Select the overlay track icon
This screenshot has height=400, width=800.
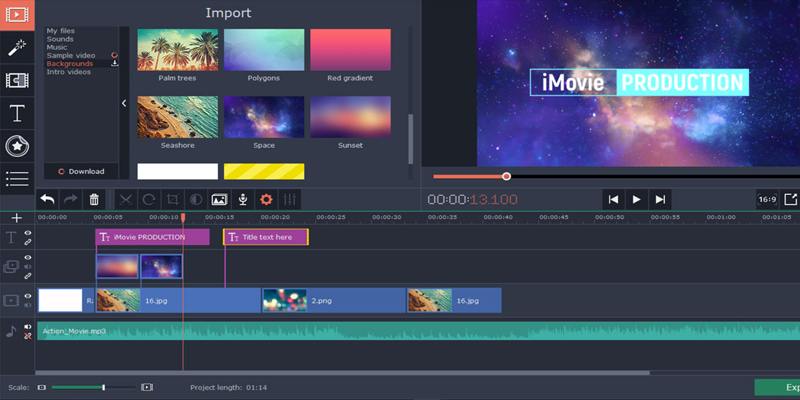click(x=11, y=266)
